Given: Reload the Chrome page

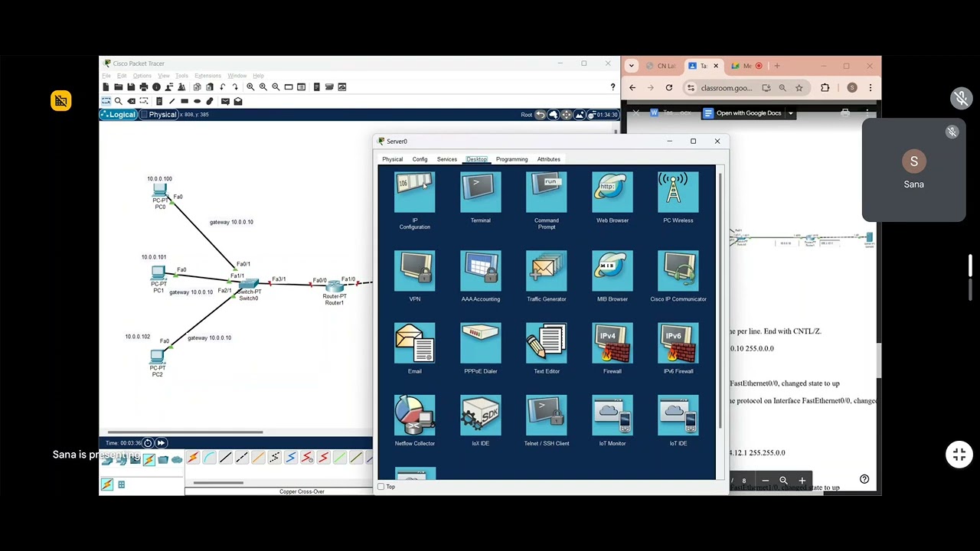Looking at the screenshot, I should click(x=668, y=88).
